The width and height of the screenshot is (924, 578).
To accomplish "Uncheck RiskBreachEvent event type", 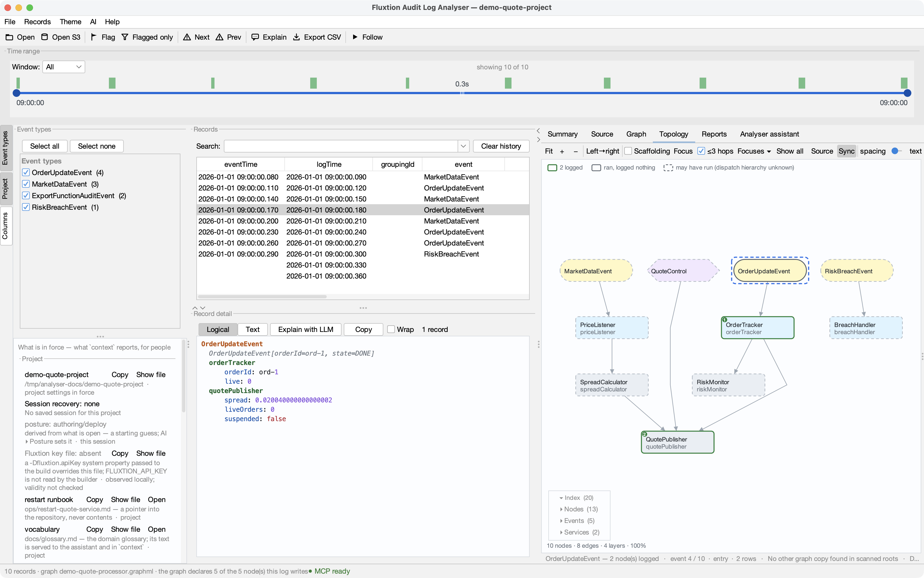I will coord(26,207).
